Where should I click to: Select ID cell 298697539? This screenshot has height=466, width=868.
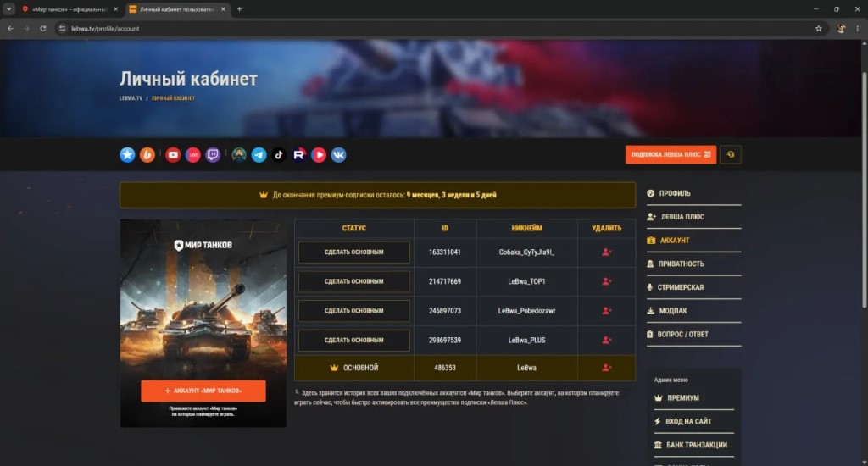click(x=444, y=341)
